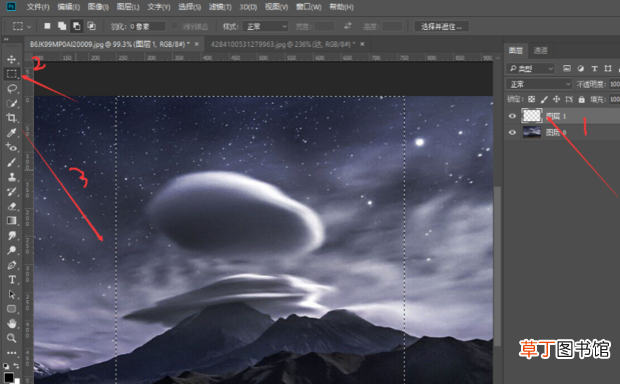Screen dimensions: 620x384
Task: Select the Rectangle shape tool
Action: 11,309
